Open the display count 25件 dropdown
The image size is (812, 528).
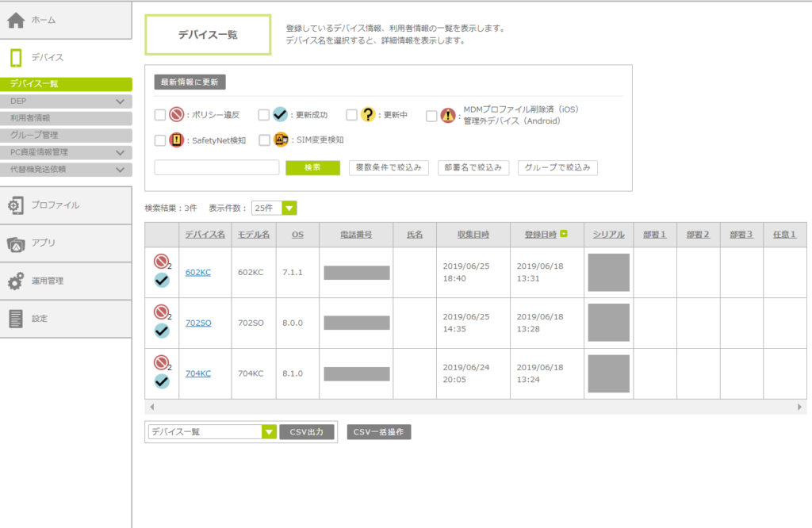[274, 209]
